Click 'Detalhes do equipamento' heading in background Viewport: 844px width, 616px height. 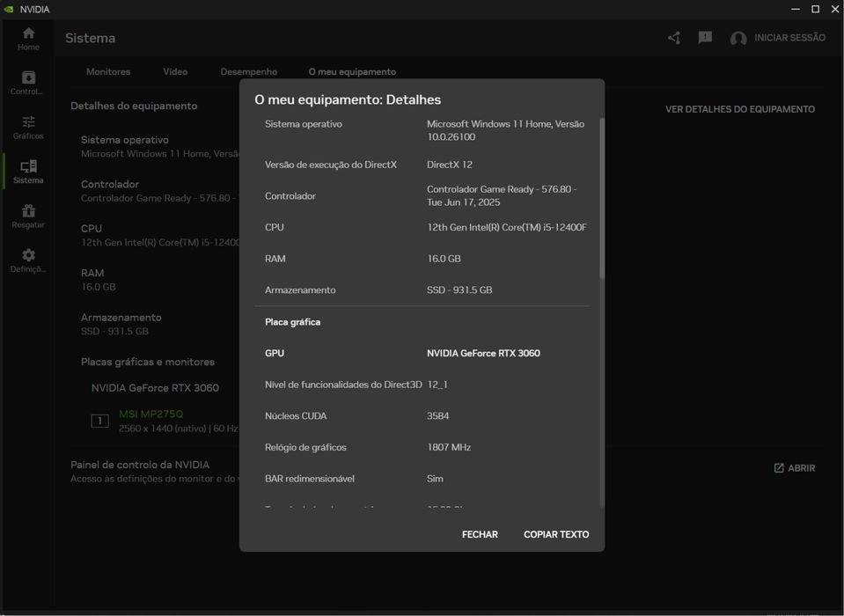(x=134, y=106)
